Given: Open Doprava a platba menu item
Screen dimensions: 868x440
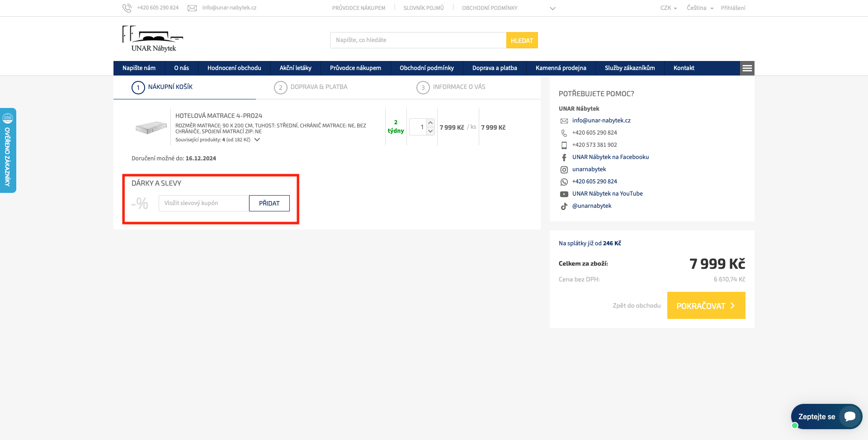Looking at the screenshot, I should [x=495, y=68].
